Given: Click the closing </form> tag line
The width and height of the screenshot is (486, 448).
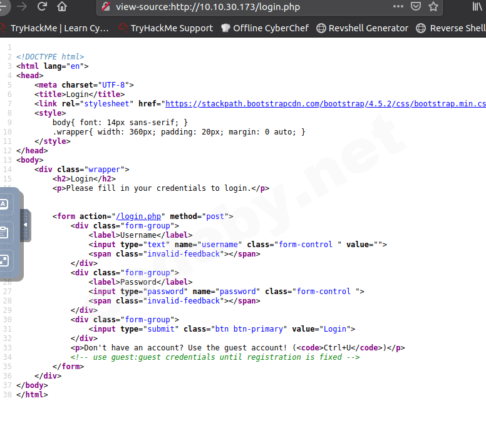Looking at the screenshot, I should 68,367.
